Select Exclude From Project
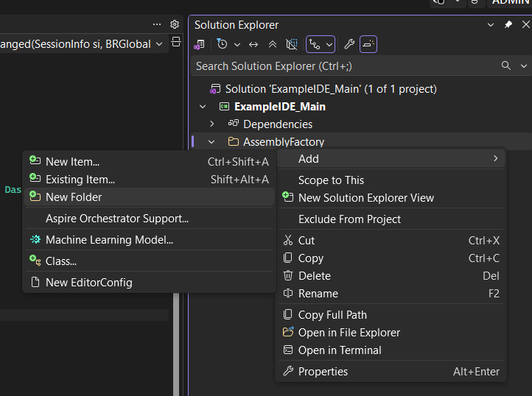This screenshot has height=396, width=532. click(x=391, y=219)
